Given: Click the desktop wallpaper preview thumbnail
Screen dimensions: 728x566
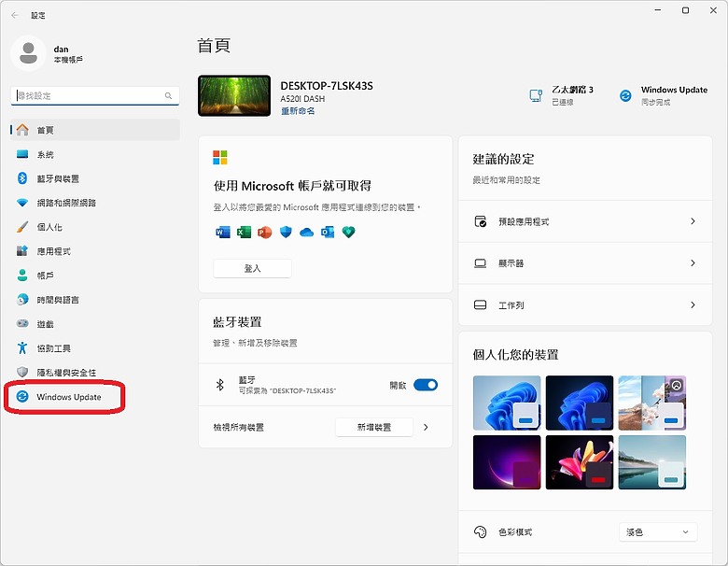Looking at the screenshot, I should click(234, 95).
